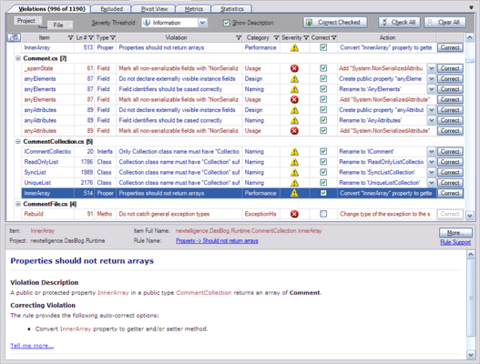Uncheck Correct checkbox for _spamState row
480x364 pixels.
(x=323, y=68)
